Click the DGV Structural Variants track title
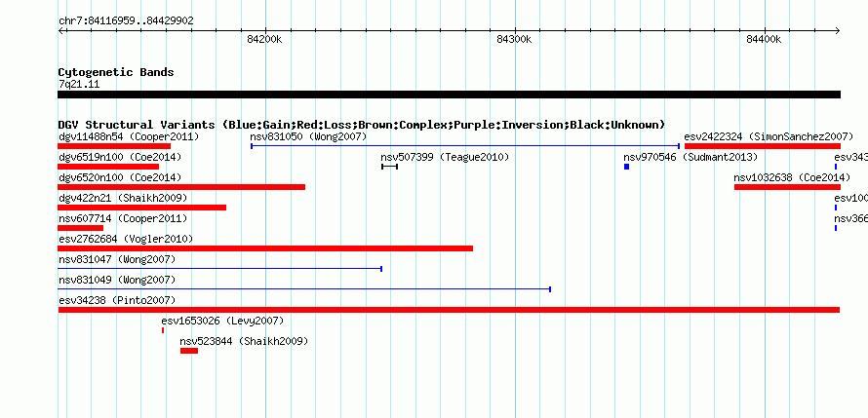868x418 pixels. click(362, 125)
